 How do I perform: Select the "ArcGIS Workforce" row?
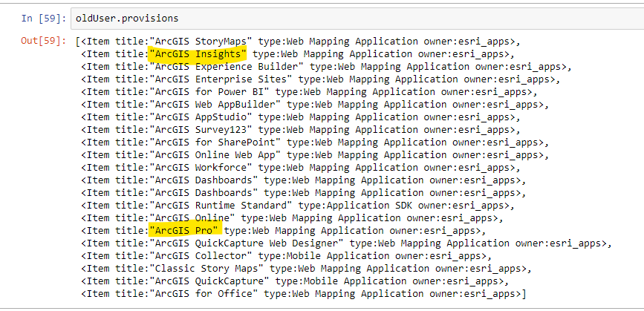301,168
